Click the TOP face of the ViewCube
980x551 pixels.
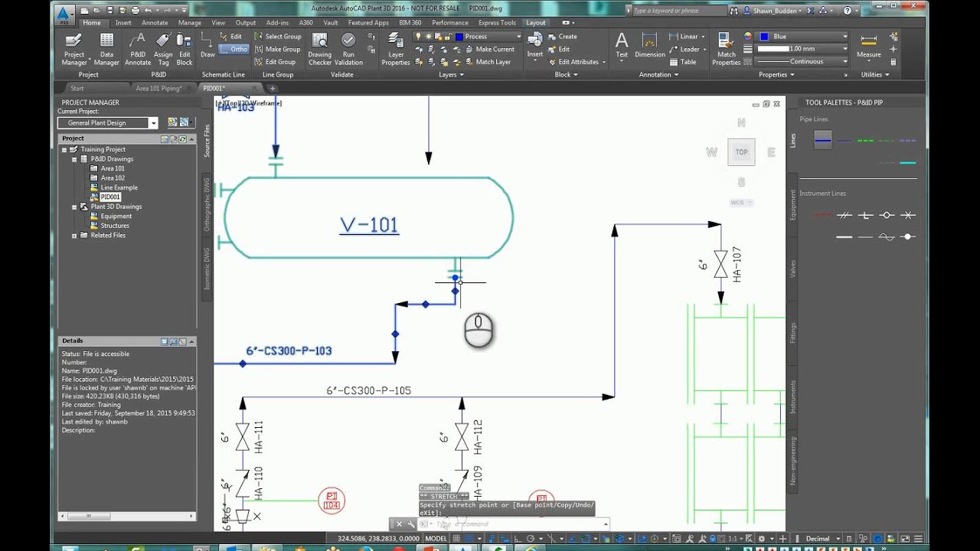click(x=741, y=152)
